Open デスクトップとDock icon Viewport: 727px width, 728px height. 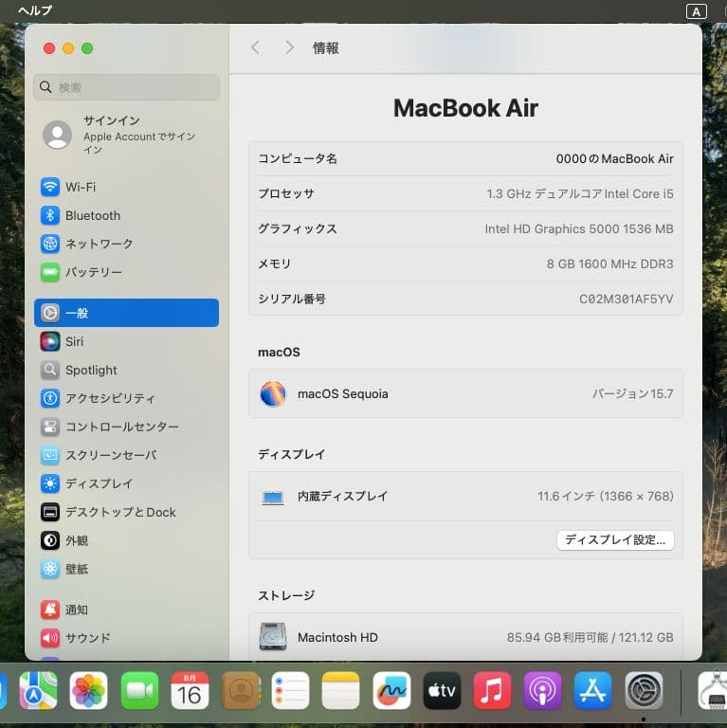point(50,512)
